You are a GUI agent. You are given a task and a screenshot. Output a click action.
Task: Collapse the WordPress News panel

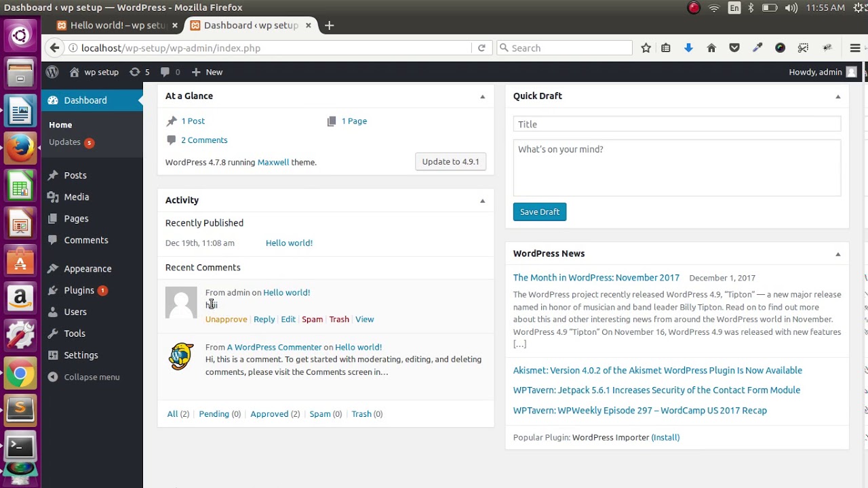[x=838, y=254]
